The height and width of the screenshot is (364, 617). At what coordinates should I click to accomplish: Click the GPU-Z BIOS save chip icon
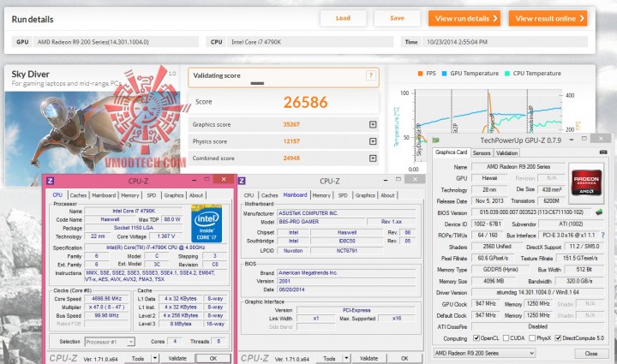[x=599, y=212]
